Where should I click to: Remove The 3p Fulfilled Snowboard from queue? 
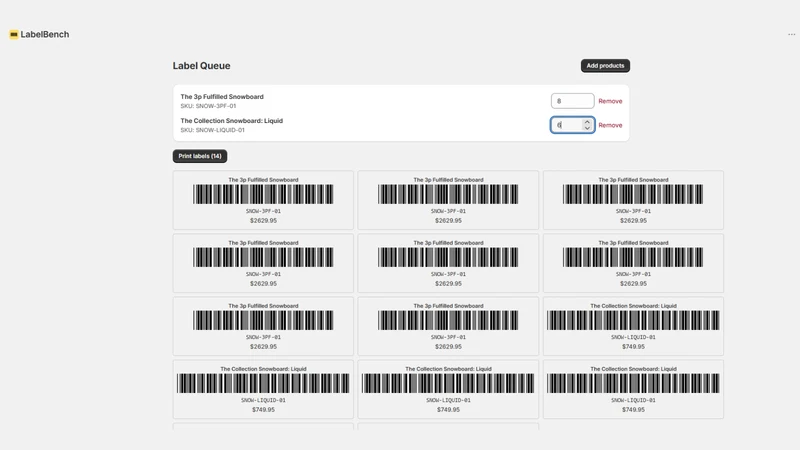[x=610, y=101]
